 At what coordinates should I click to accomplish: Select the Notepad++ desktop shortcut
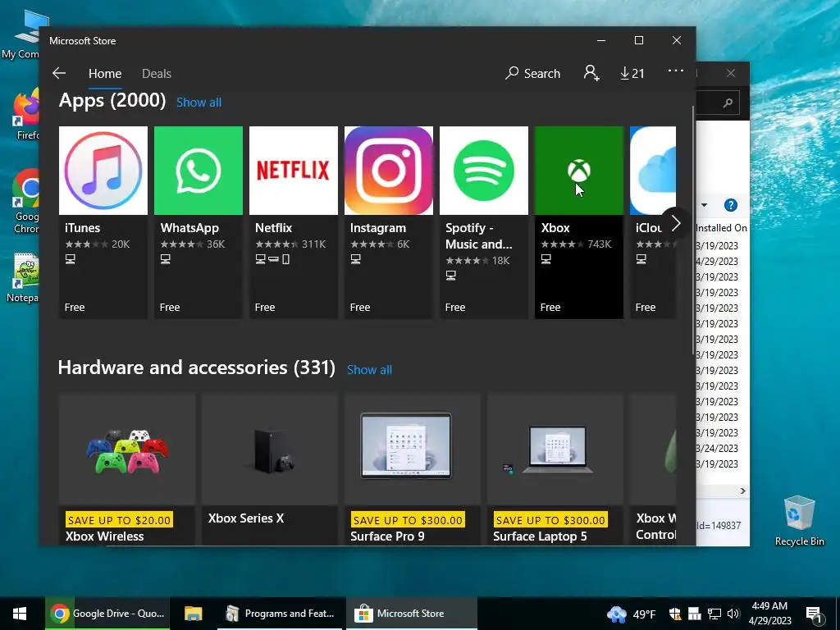pyautogui.click(x=24, y=277)
